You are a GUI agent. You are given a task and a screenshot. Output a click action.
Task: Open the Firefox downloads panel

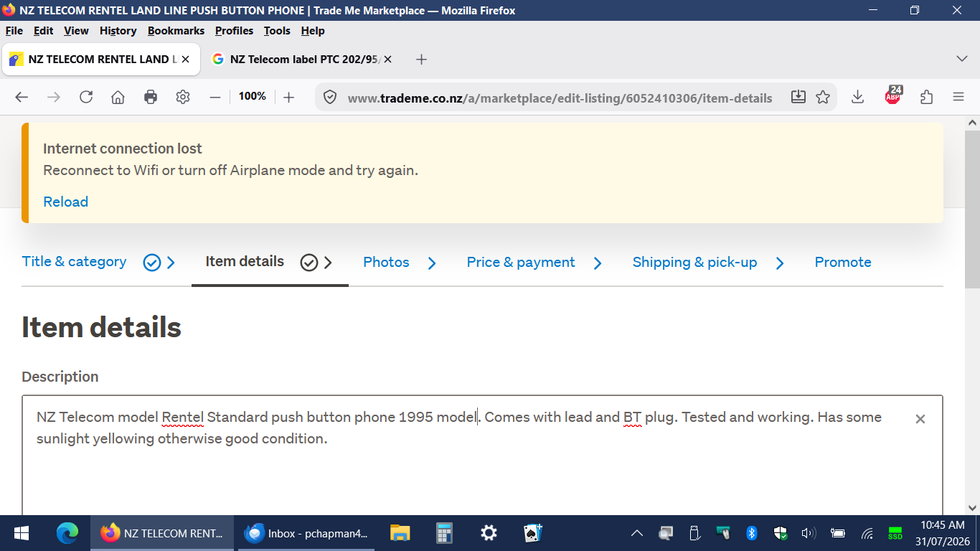click(x=857, y=98)
